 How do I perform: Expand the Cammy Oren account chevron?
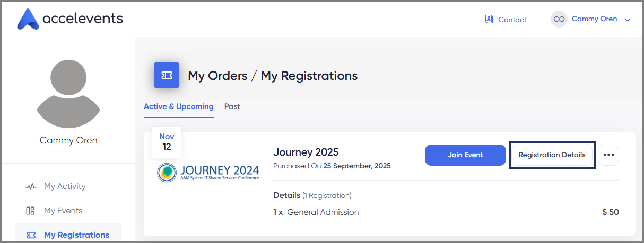(628, 20)
